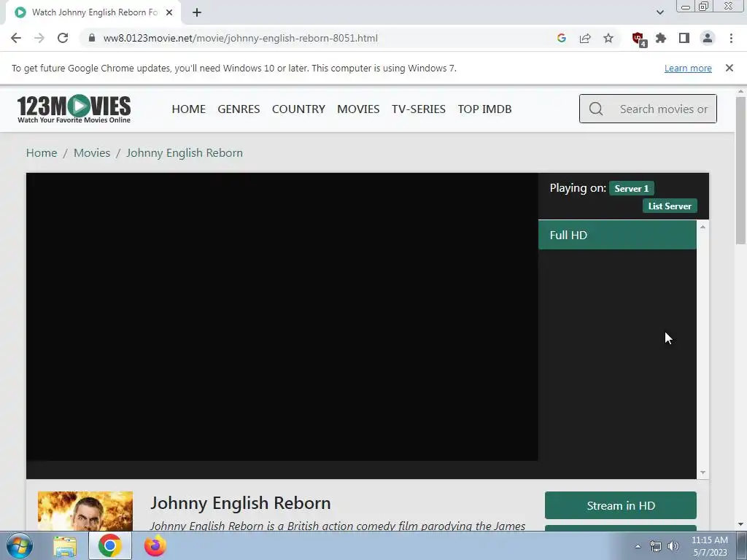Go to the HOME nav item
Screen dimensions: 747x560
click(x=189, y=109)
